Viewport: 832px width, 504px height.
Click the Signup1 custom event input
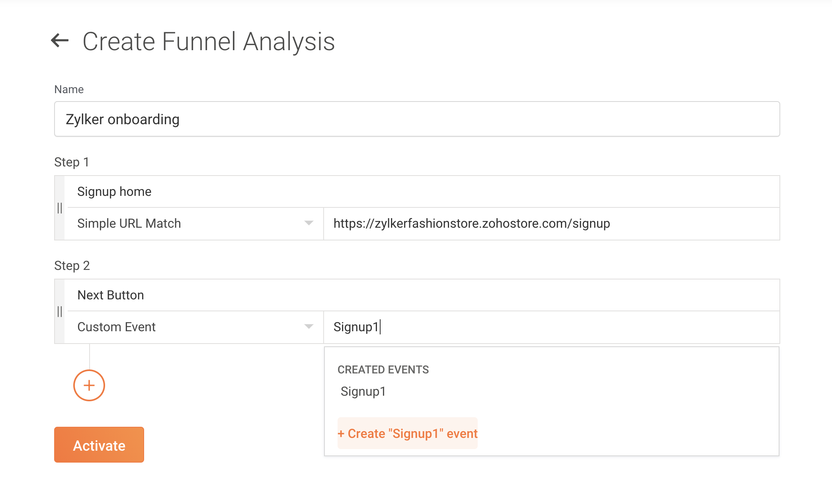pos(551,327)
